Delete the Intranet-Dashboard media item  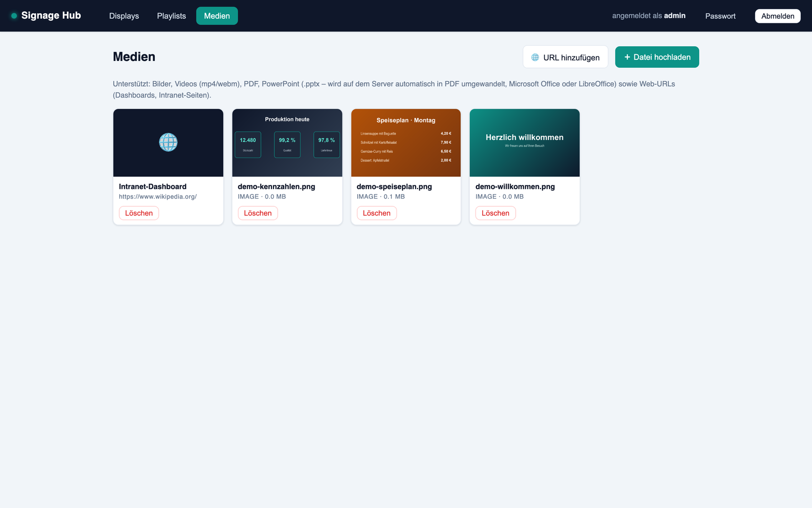pos(139,213)
